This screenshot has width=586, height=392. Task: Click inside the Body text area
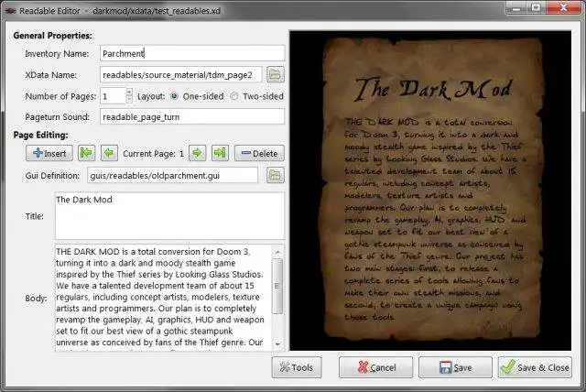(164, 298)
